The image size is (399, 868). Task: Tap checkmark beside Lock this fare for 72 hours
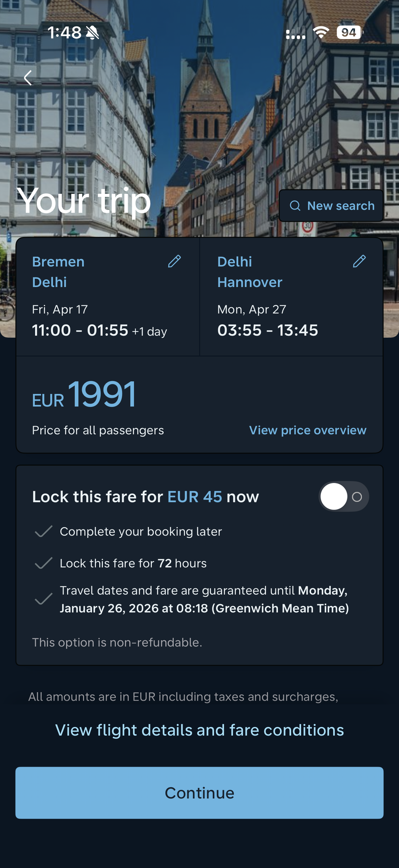click(x=43, y=563)
